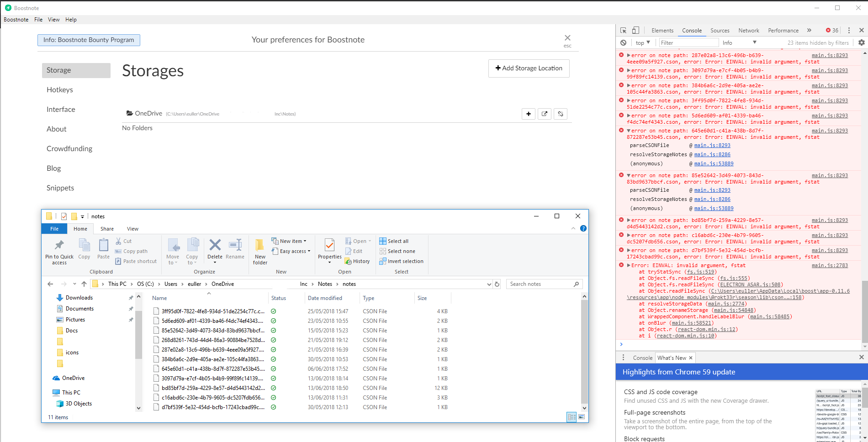Viewport: 868px width, 442px height.
Task: Expand the 287e02a8 error entry triangle
Action: [629, 55]
